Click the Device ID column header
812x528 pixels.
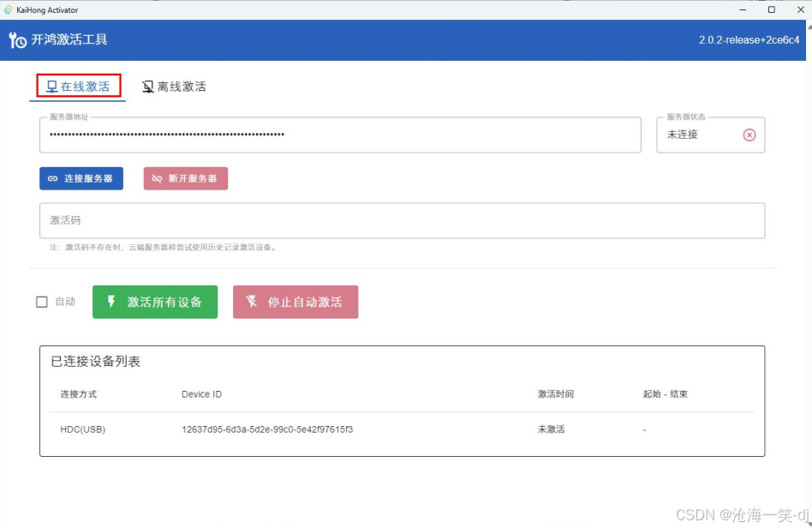201,393
